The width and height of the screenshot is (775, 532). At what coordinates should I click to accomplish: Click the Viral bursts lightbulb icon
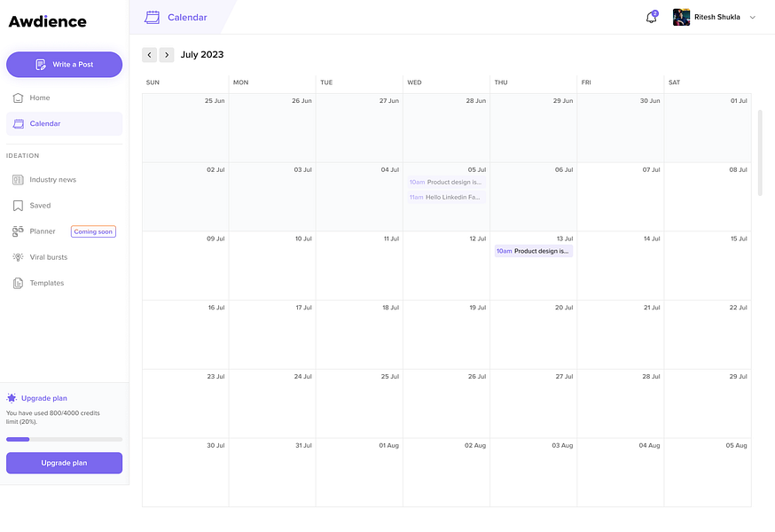pyautogui.click(x=18, y=257)
